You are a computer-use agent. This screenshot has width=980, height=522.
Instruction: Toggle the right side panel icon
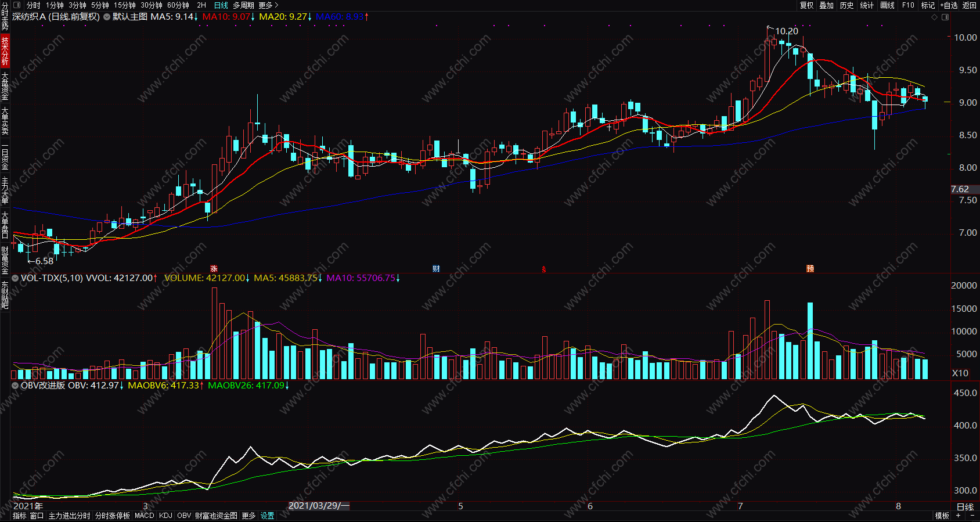[x=945, y=17]
